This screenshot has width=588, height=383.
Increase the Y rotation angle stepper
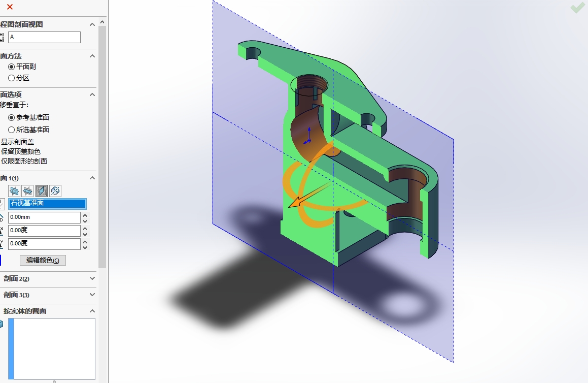85,241
